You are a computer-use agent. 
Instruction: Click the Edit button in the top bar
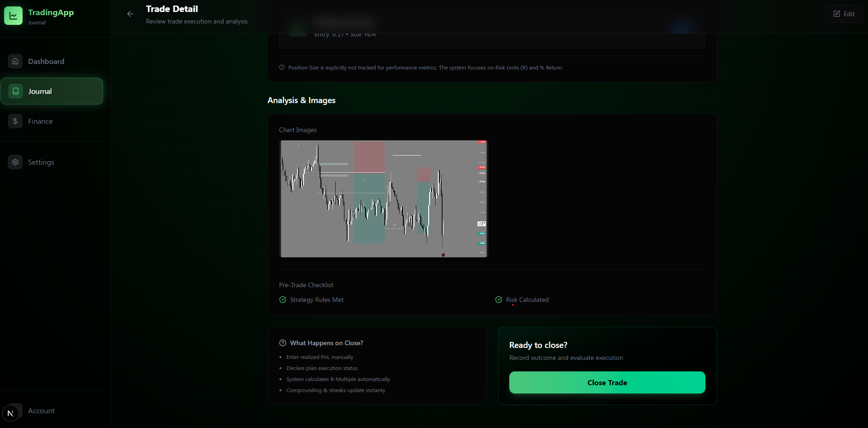(x=844, y=13)
